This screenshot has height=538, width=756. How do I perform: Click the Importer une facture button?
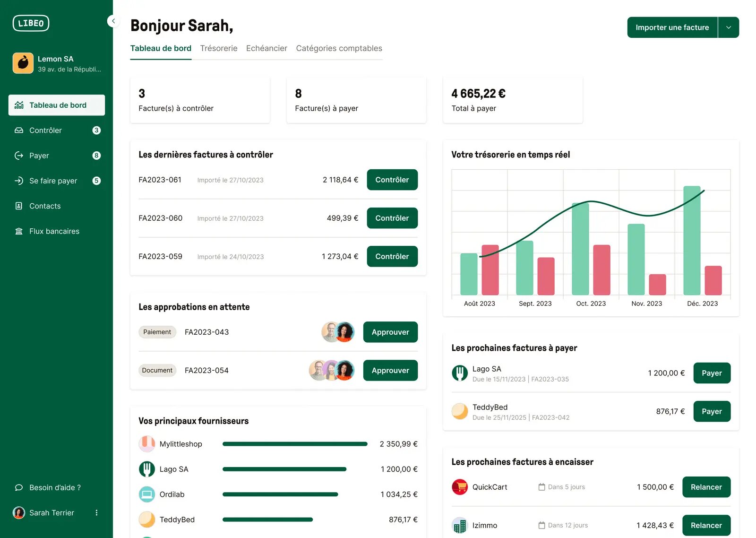[x=672, y=27]
